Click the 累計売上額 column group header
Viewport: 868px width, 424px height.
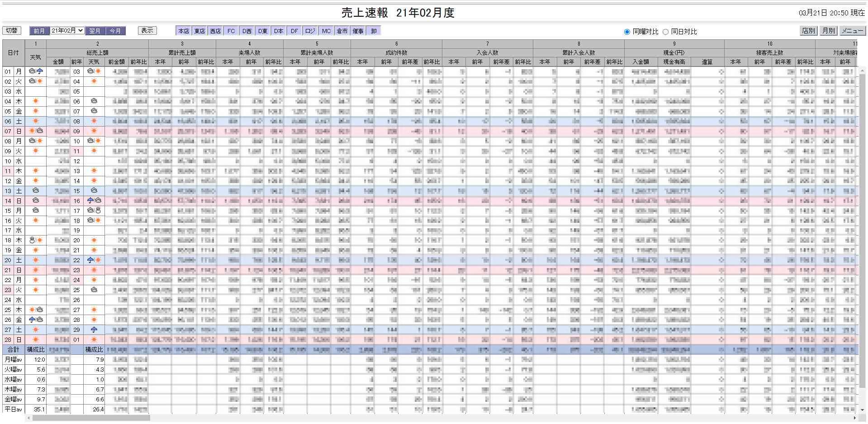click(x=182, y=52)
